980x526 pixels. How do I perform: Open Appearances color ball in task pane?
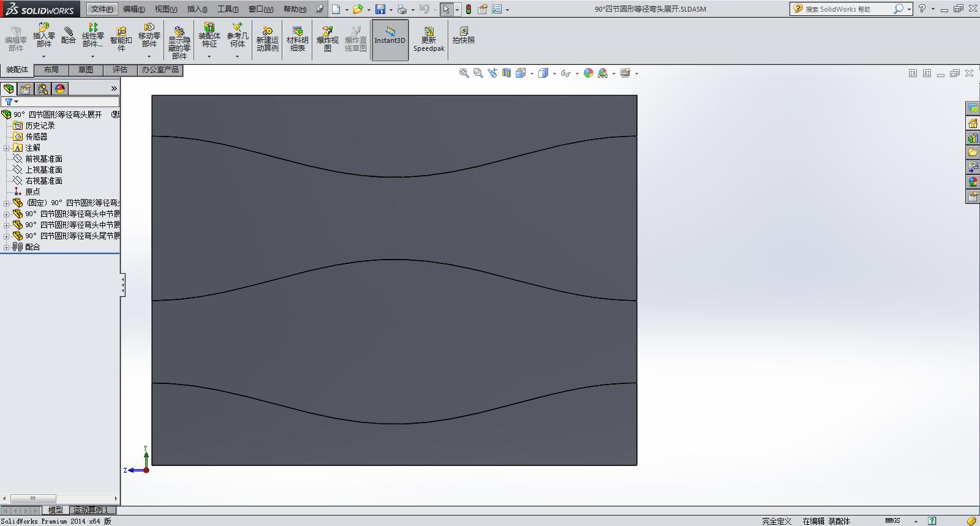point(973,182)
